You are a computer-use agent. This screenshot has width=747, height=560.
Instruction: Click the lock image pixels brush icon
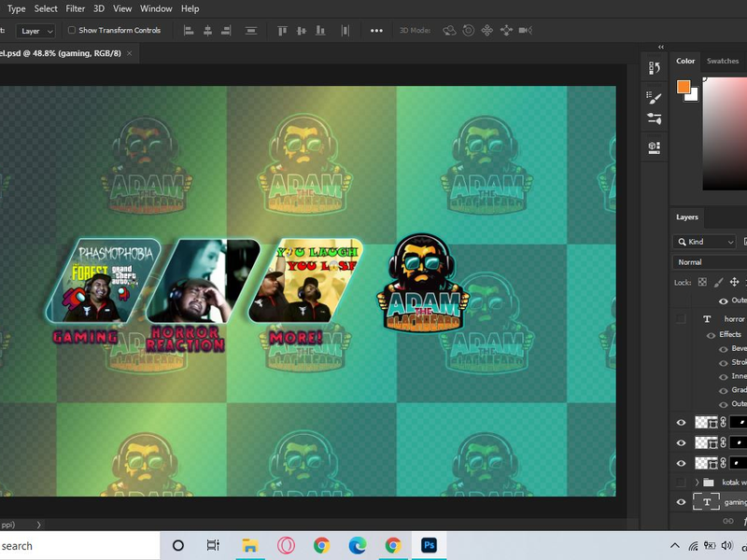coord(718,282)
